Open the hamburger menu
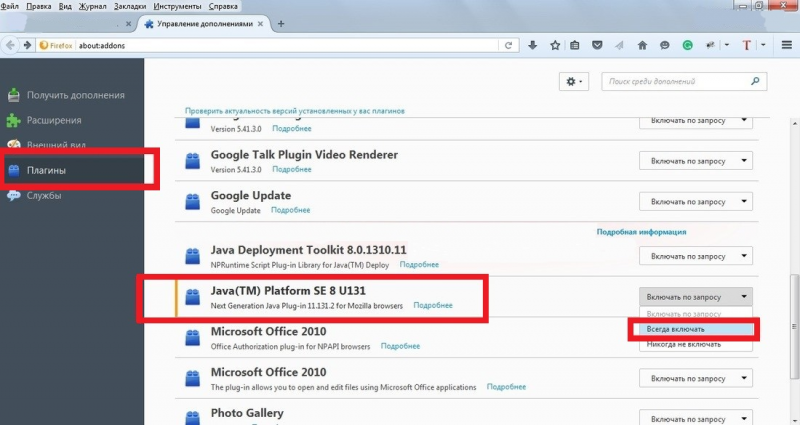 (x=787, y=45)
